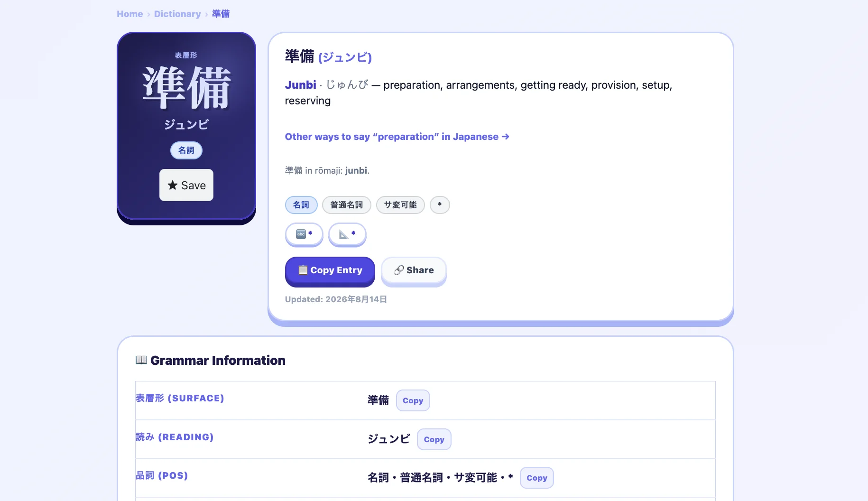Click the asterisk tag pill

(x=440, y=205)
